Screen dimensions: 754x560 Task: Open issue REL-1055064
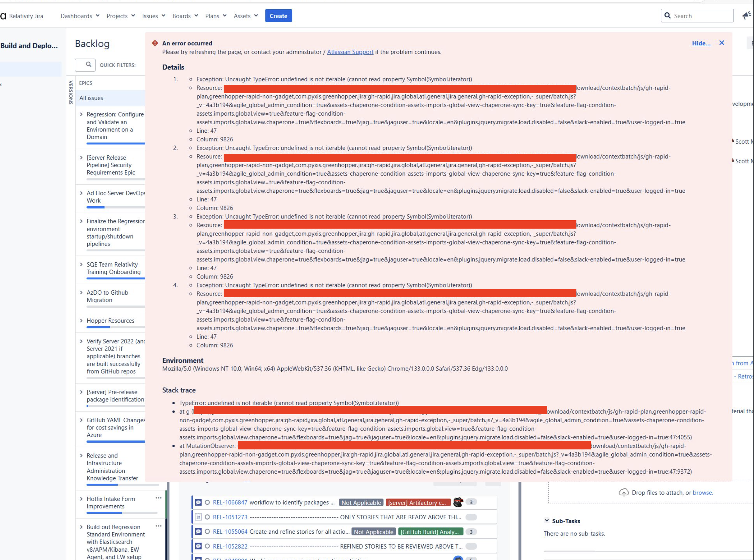click(x=230, y=532)
